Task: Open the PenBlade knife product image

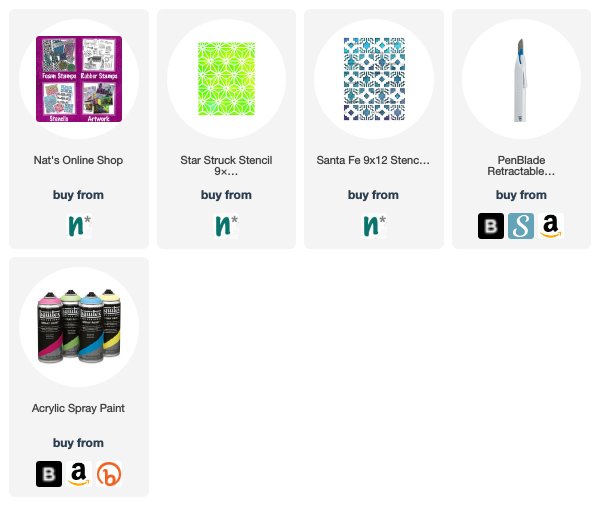Action: [x=520, y=80]
